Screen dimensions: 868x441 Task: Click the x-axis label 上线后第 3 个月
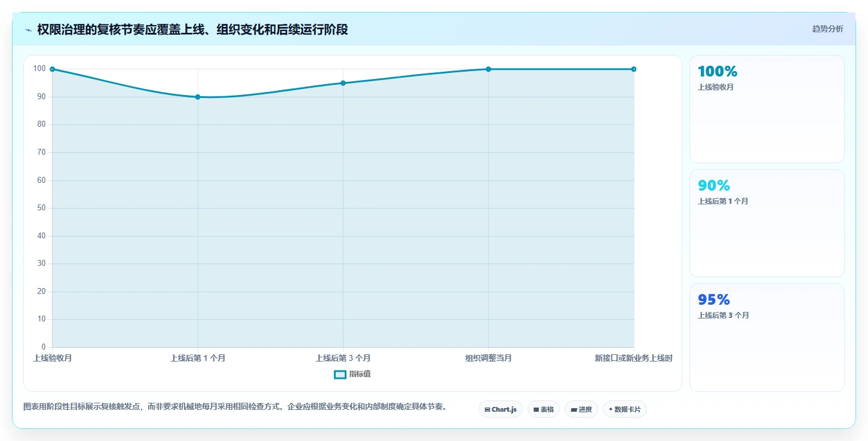[343, 358]
